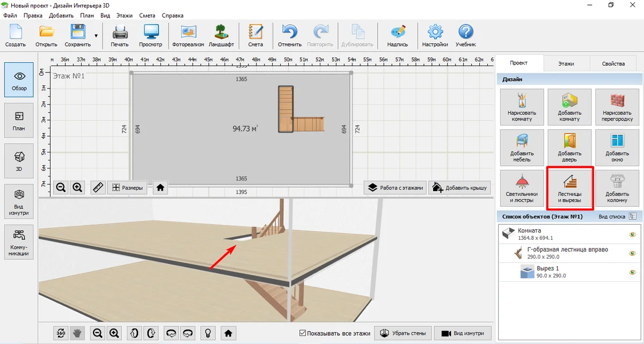
Task: Click the Убрать стены button
Action: coord(402,333)
